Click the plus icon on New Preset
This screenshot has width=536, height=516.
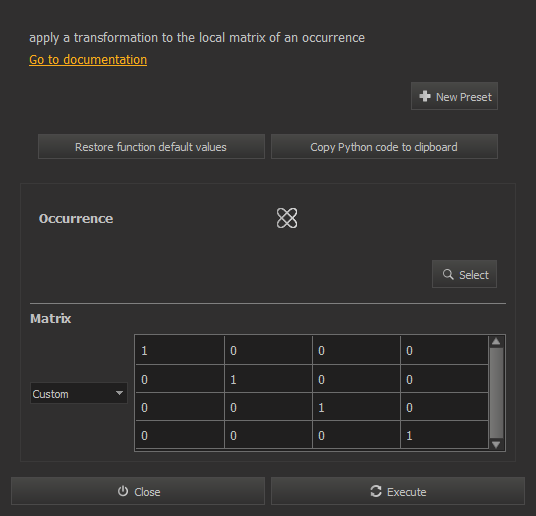point(425,96)
